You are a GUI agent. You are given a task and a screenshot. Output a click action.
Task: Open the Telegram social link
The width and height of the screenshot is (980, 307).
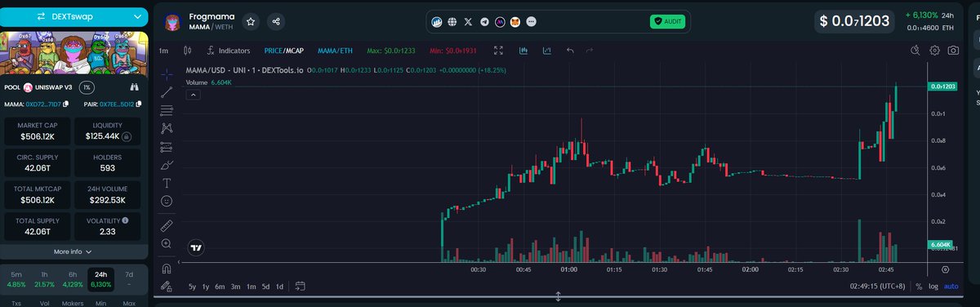(x=484, y=22)
